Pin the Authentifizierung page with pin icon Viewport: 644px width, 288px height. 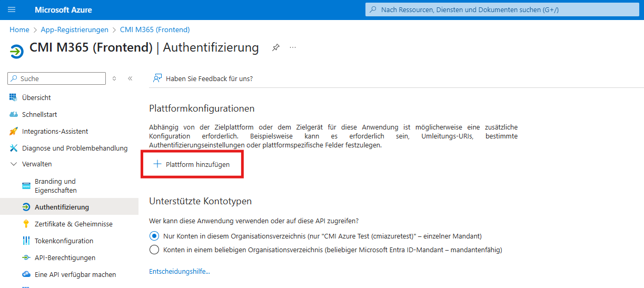click(x=275, y=47)
